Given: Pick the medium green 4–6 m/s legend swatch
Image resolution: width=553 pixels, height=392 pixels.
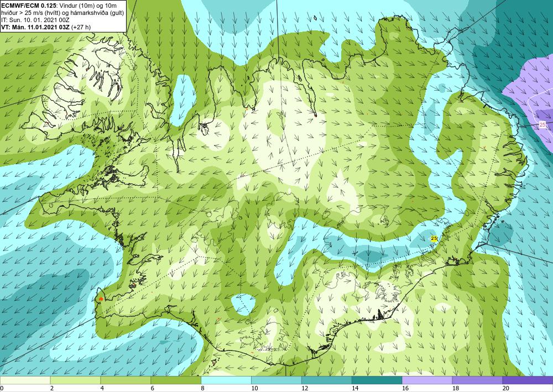Looking at the screenshot, I should [126, 380].
